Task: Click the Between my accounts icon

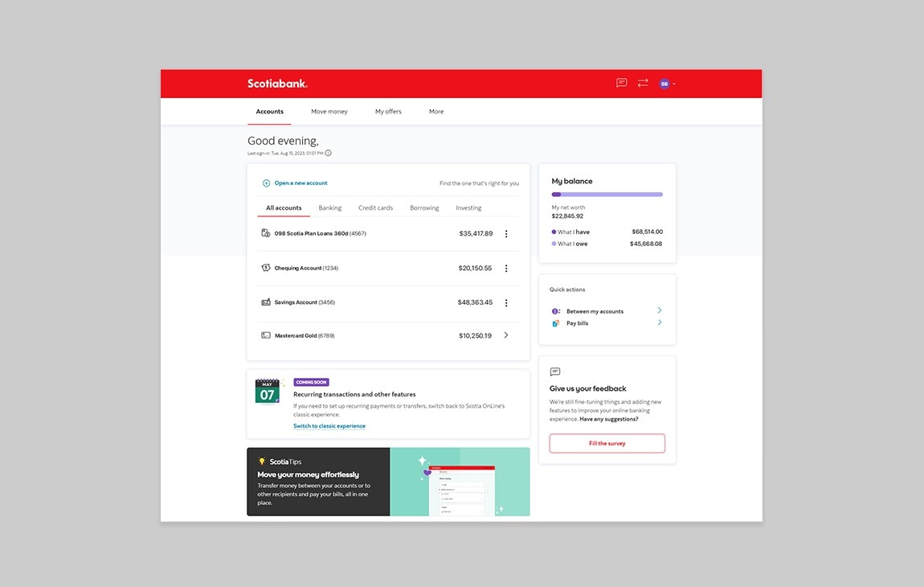Action: click(555, 311)
